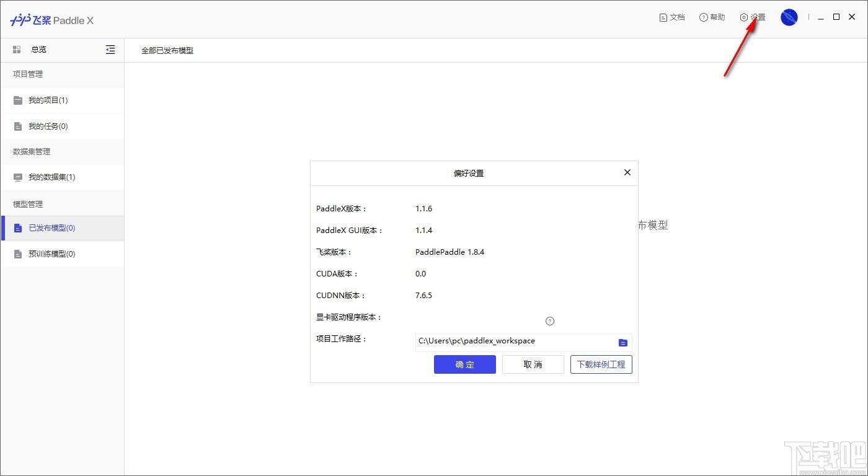Click the 全部已发布模型 heading

[x=167, y=51]
